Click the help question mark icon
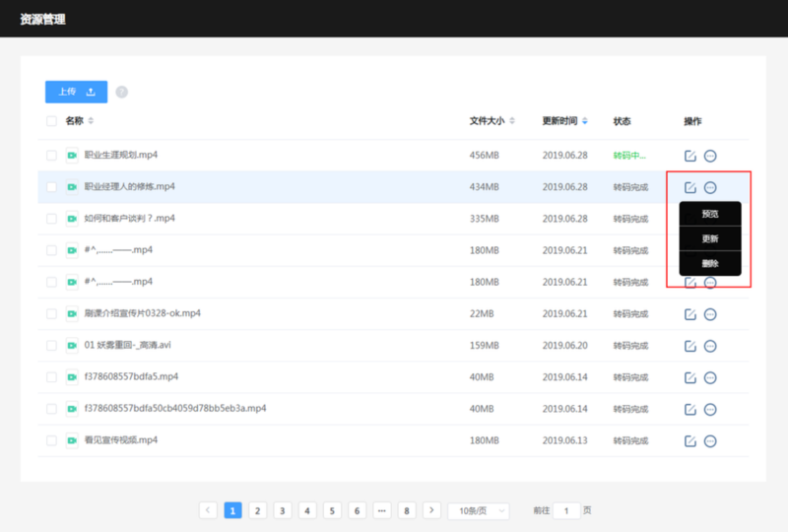788x532 pixels. point(121,92)
